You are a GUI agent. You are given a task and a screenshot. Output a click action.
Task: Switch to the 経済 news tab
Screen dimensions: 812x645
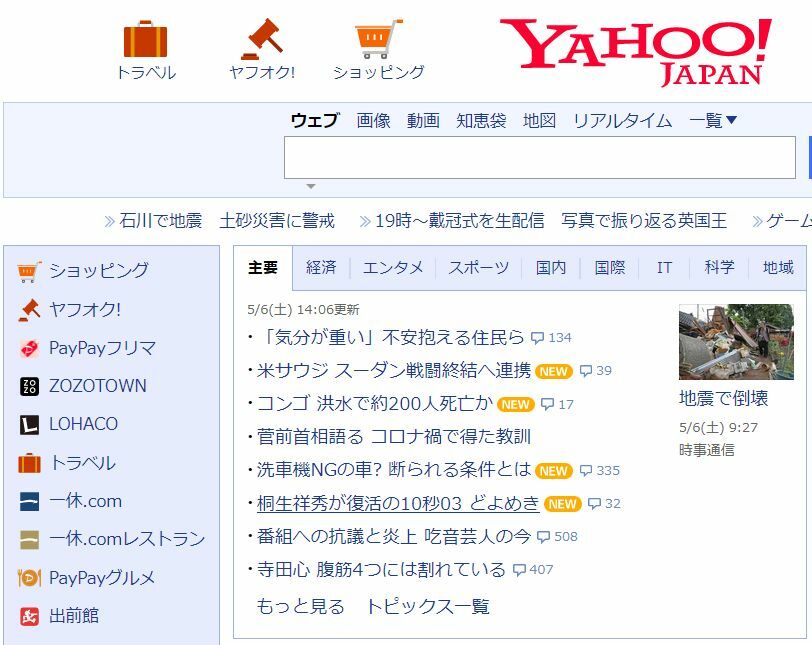321,268
